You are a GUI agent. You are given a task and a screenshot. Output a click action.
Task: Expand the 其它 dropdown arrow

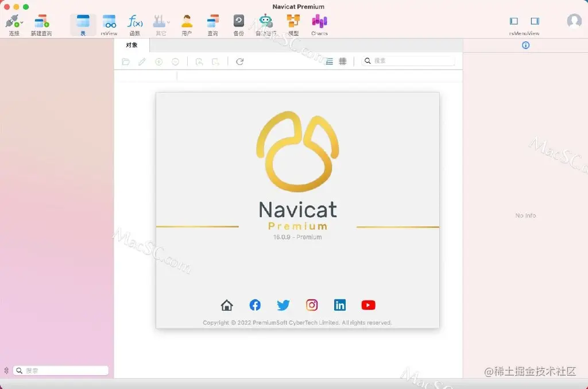click(169, 22)
